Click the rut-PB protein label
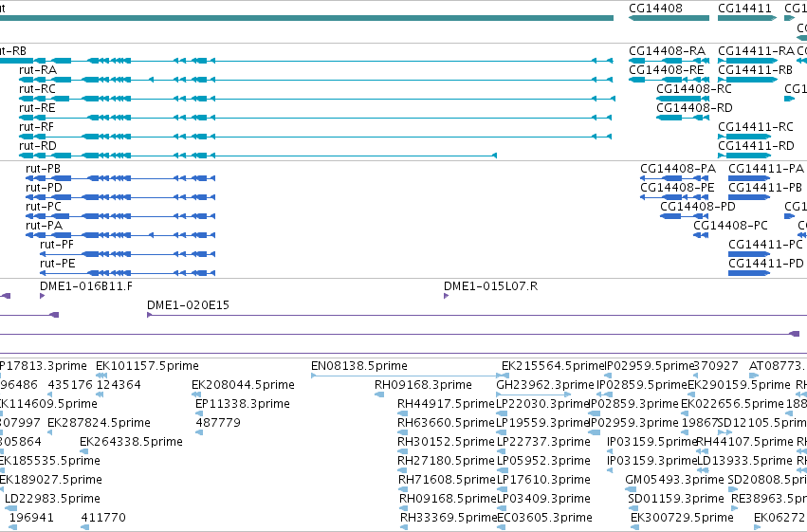Screen dimensions: 807x532 point(43,169)
